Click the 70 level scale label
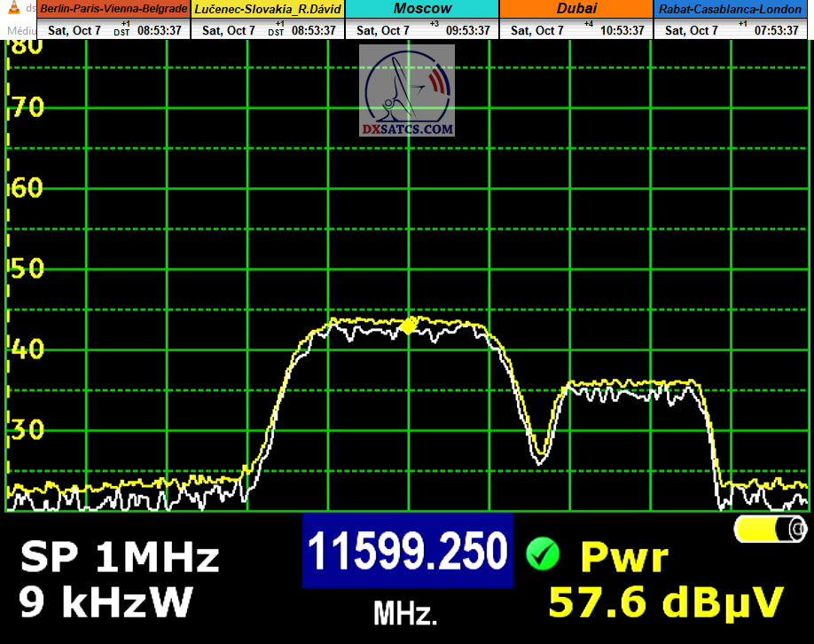The height and width of the screenshot is (644, 814). click(x=25, y=108)
